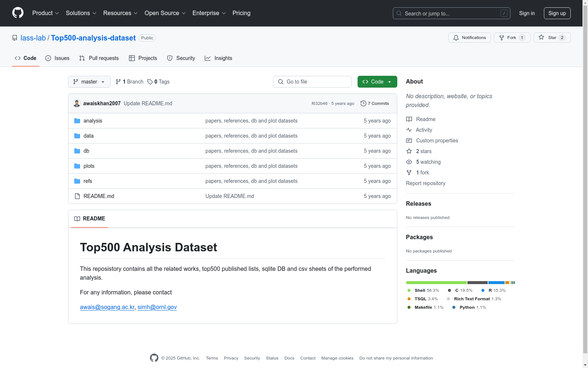This screenshot has height=368, width=588.
Task: Open the plots folder icon
Action: click(77, 166)
